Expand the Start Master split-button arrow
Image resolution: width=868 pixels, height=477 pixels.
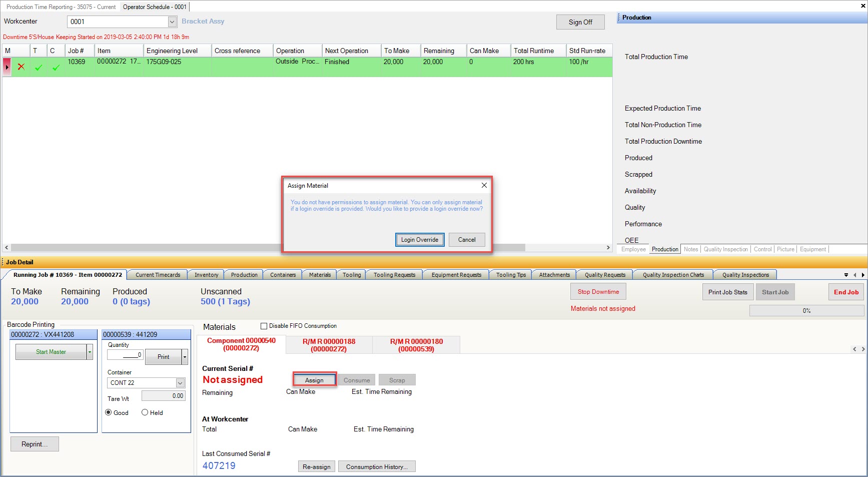click(x=90, y=352)
